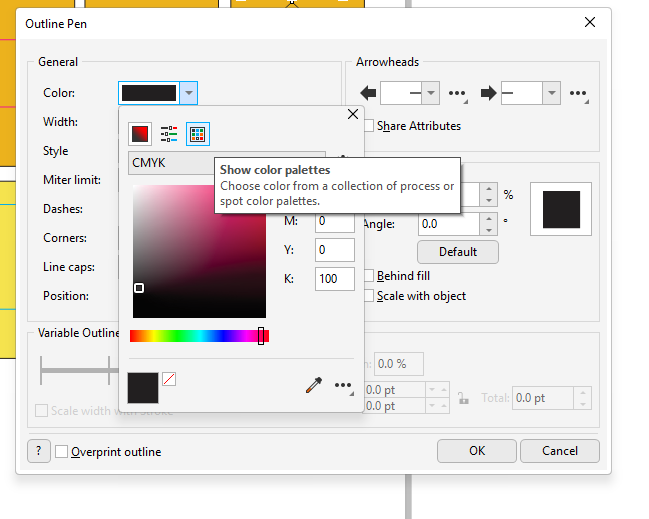
Task: Open the start arrowhead options ellipsis
Action: pos(458,94)
